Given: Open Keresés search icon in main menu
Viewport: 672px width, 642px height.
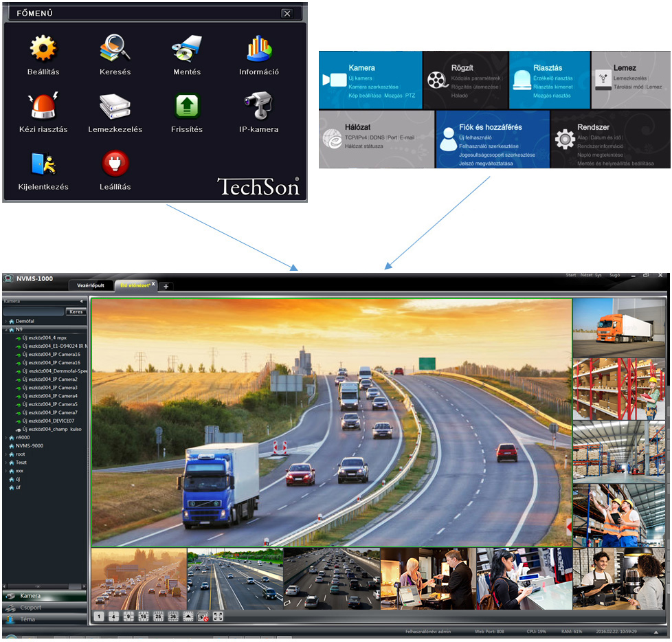Looking at the screenshot, I should [114, 49].
